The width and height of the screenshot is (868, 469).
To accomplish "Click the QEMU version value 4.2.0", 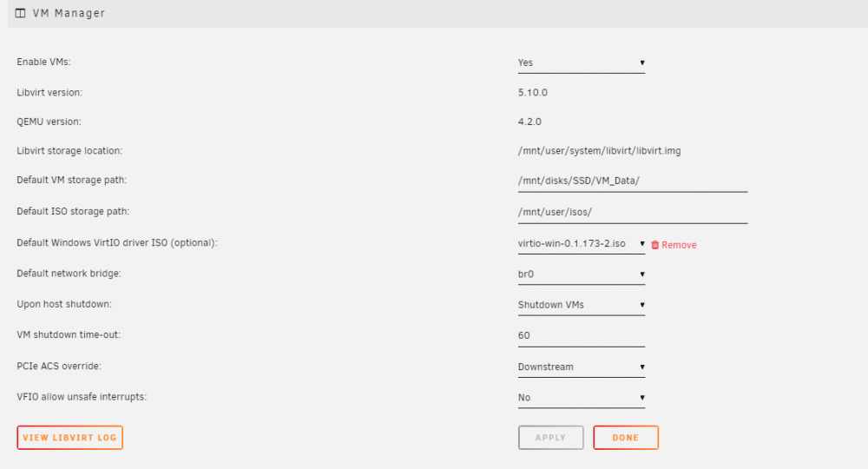I will coord(529,122).
